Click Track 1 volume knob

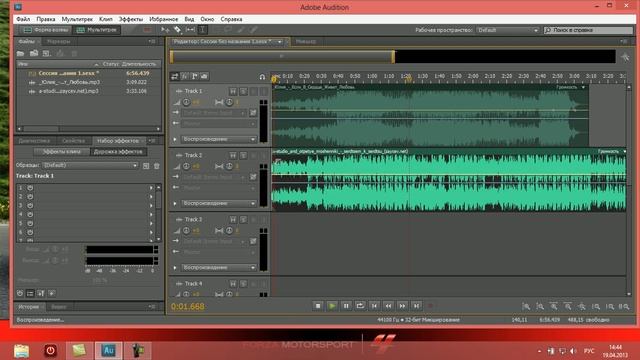186,102
